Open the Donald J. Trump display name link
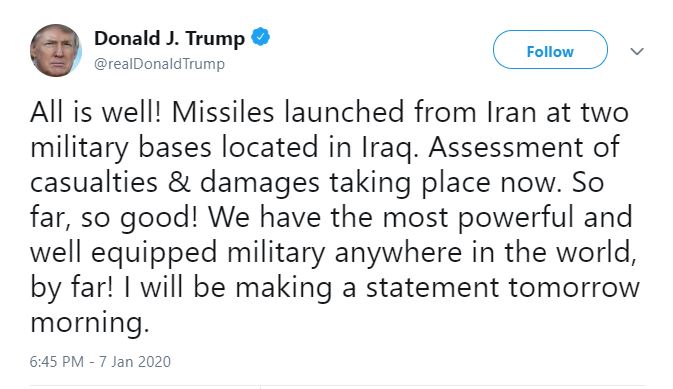This screenshot has height=389, width=673. point(169,39)
